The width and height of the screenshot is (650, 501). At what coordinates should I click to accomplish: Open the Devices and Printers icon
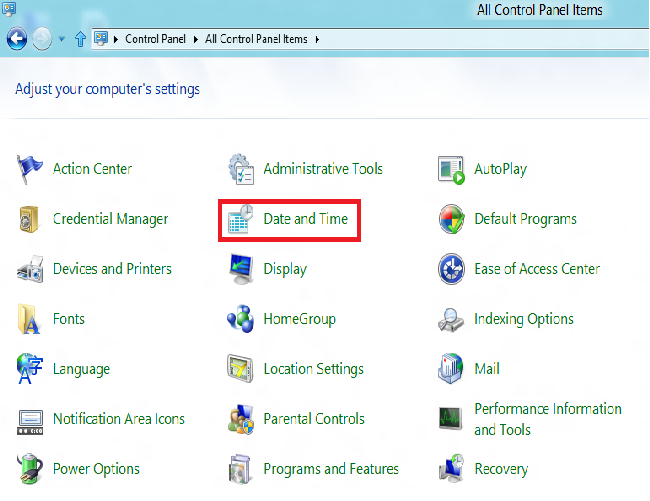30,269
